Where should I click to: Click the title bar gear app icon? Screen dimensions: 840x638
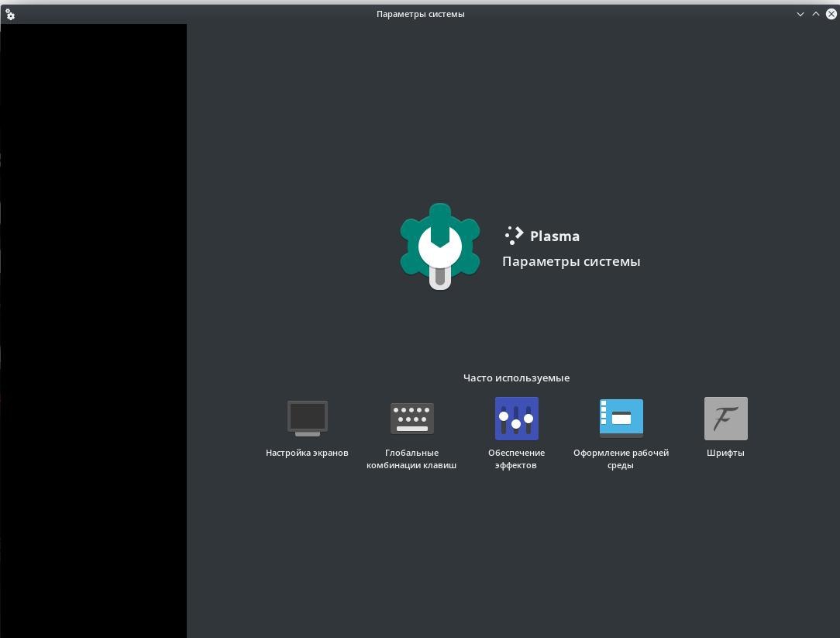(9, 15)
